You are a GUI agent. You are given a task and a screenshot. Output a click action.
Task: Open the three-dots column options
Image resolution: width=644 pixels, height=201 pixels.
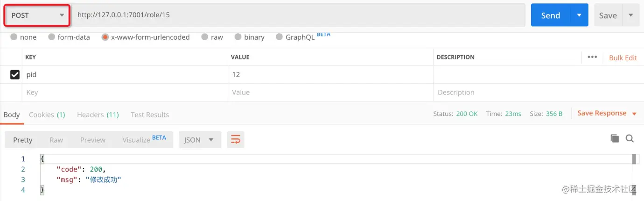[x=592, y=57]
